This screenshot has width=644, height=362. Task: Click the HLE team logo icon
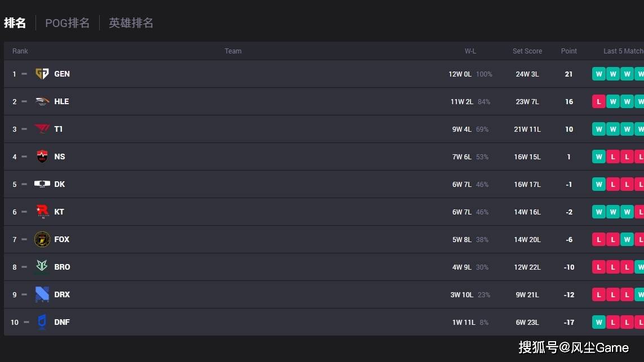42,101
